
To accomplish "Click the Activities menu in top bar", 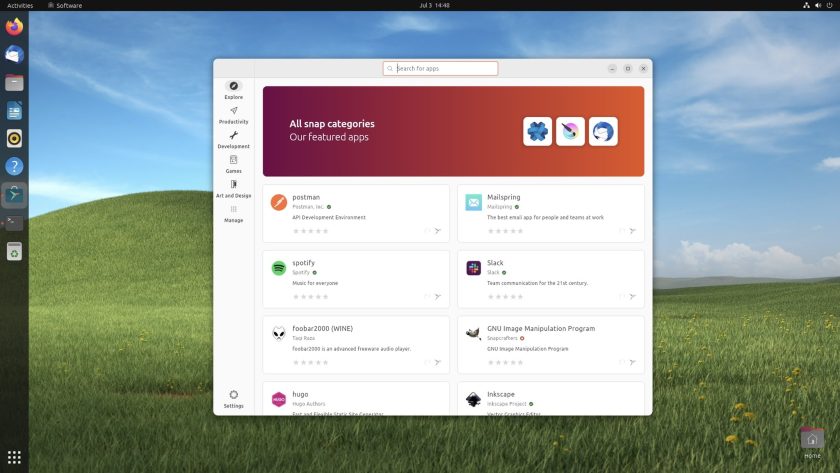I will point(20,5).
